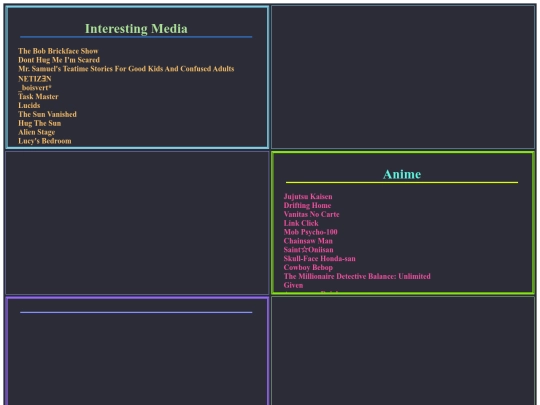
Task: Open The Sun Vanished link
Action: coord(48,114)
